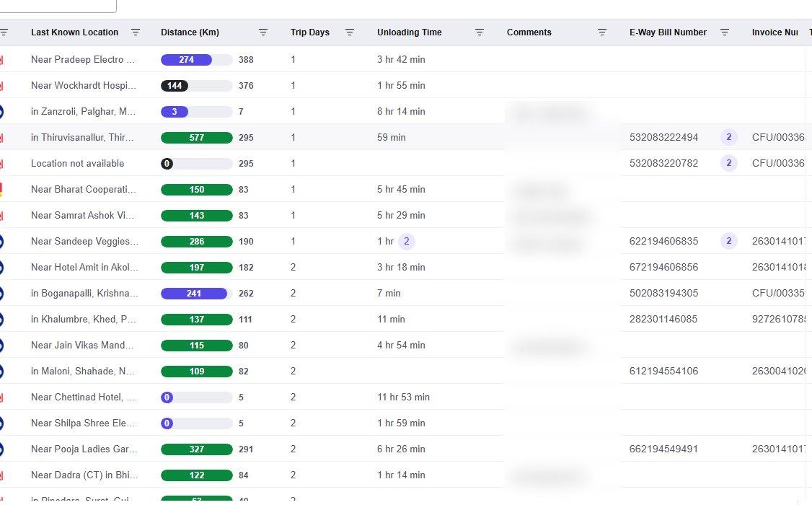The image size is (812, 505).
Task: Select 'in Zanzroli, Palghar, M...' location cell
Action: pyautogui.click(x=83, y=111)
